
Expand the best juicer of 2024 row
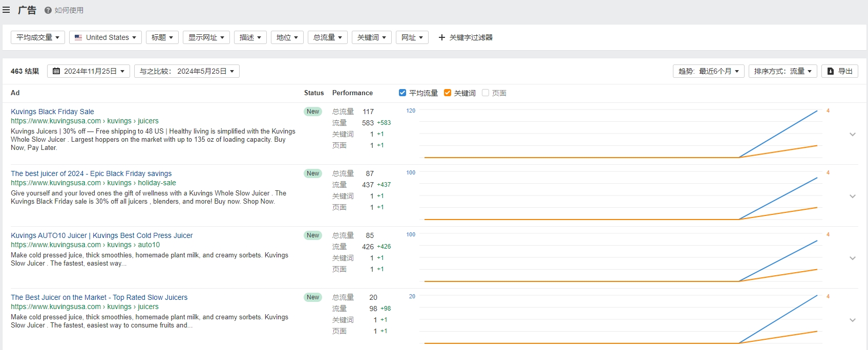pos(853,196)
